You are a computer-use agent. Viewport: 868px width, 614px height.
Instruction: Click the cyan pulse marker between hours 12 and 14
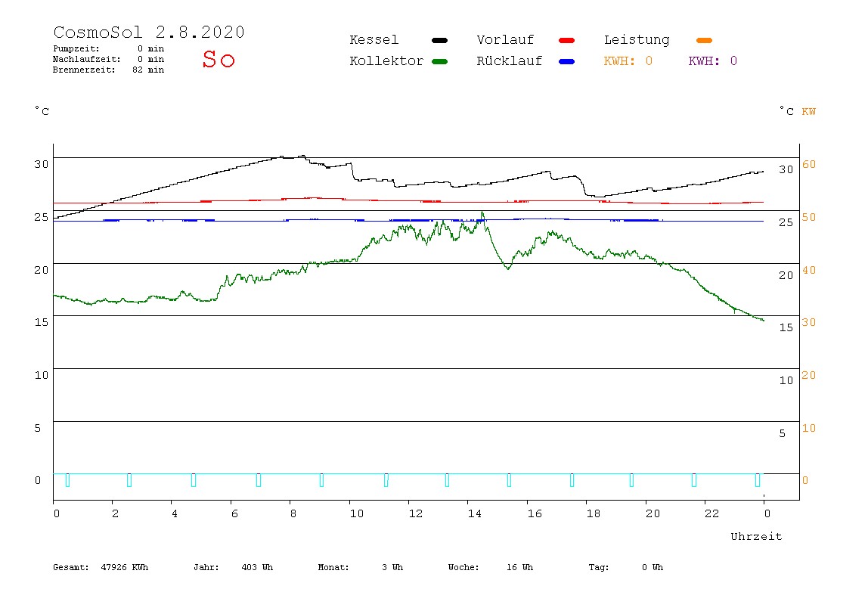coord(448,480)
